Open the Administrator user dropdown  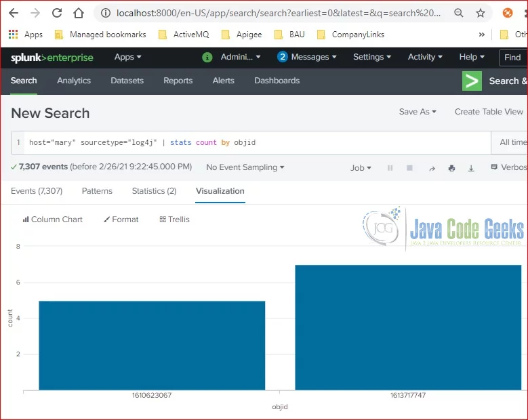(x=241, y=57)
